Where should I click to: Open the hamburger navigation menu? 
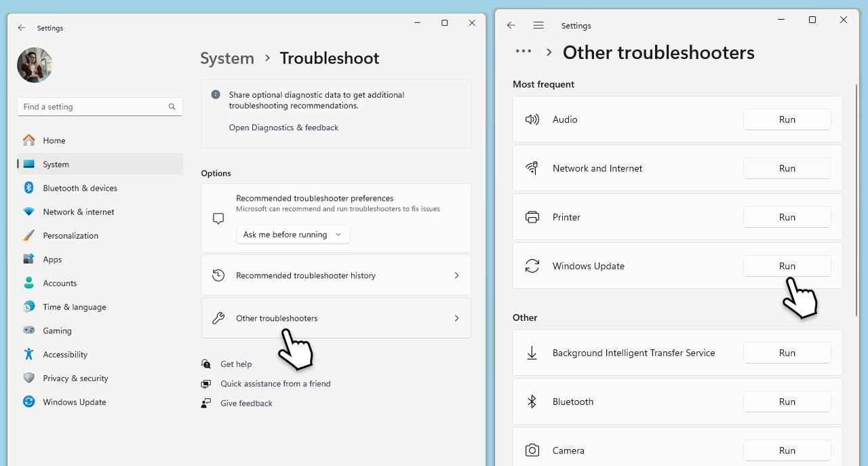point(538,25)
